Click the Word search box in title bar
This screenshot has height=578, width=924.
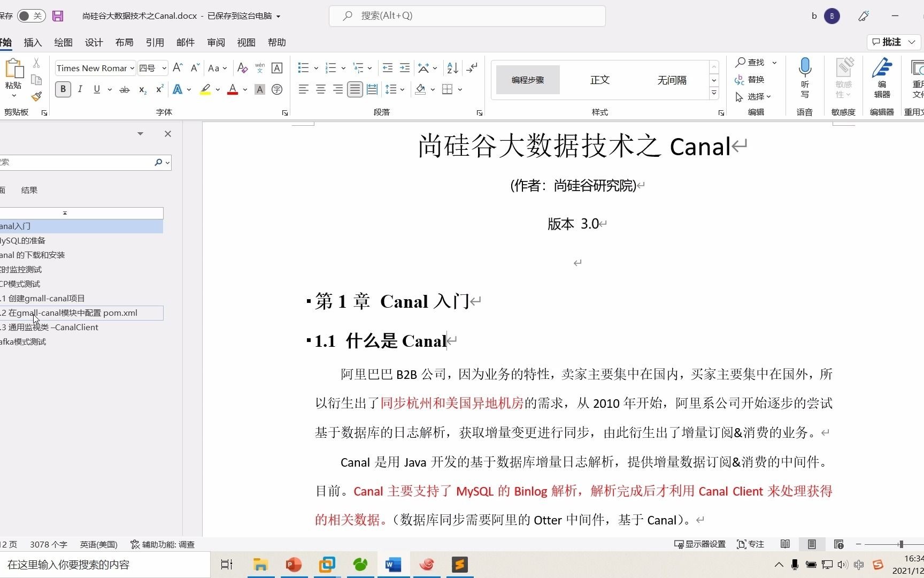coord(467,16)
